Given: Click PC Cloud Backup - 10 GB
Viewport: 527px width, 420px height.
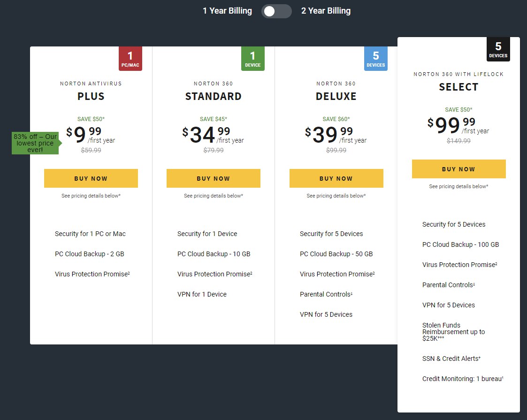Looking at the screenshot, I should click(x=214, y=254).
